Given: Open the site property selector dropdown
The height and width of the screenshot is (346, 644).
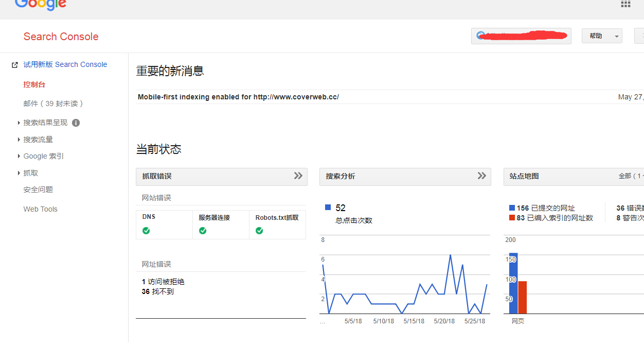Looking at the screenshot, I should (521, 36).
